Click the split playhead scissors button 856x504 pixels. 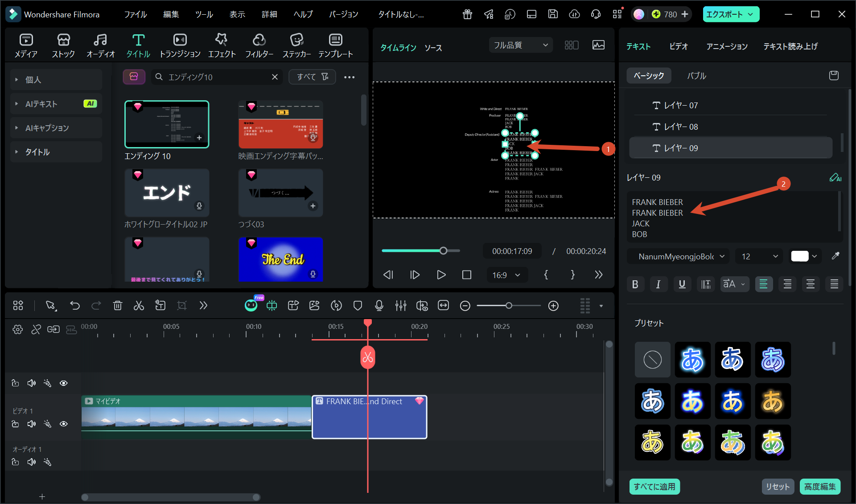(368, 357)
